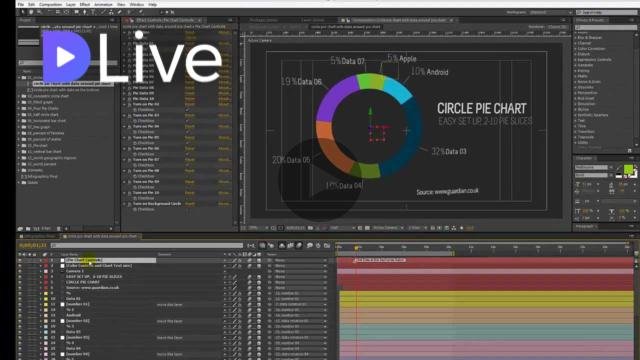Open the File menu

coord(20,4)
